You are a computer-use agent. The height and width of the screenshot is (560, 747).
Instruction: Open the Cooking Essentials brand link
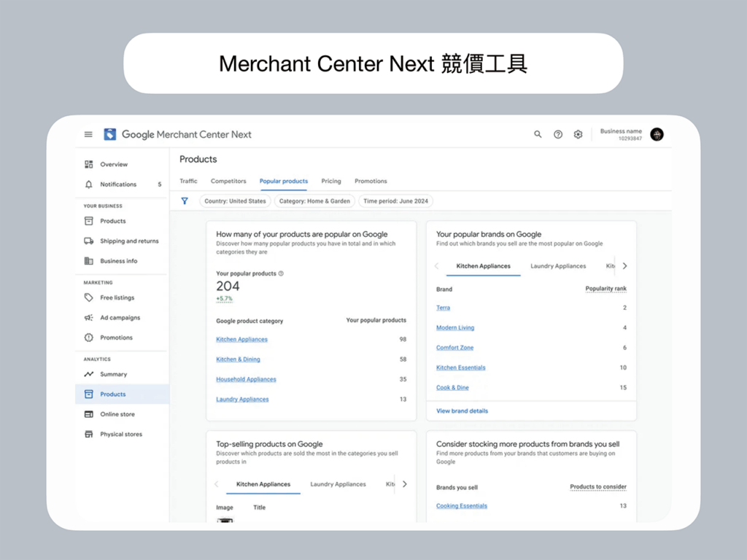462,506
